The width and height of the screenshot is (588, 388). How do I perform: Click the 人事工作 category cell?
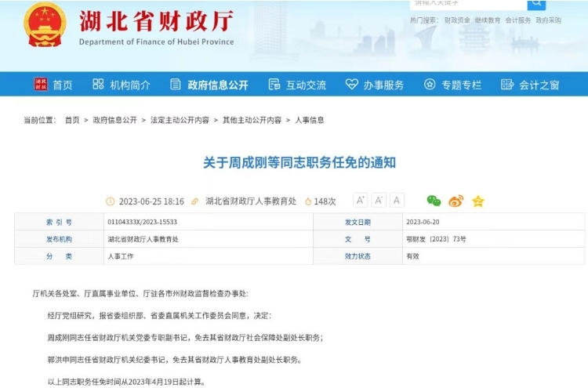pyautogui.click(x=208, y=256)
